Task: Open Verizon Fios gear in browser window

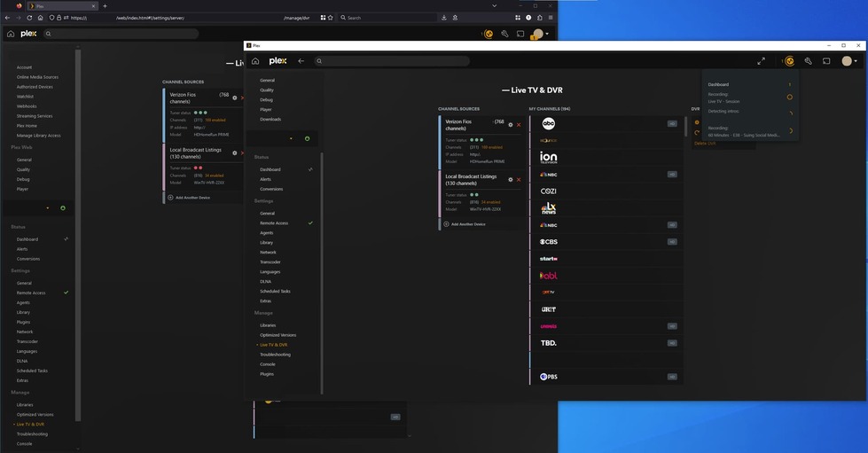Action: pyautogui.click(x=235, y=98)
